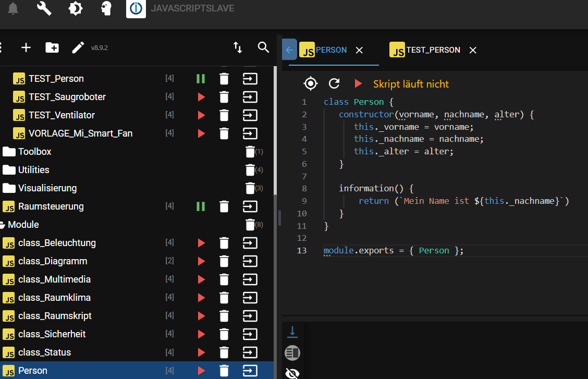
Task: Open script search with magnifier icon
Action: 263,48
